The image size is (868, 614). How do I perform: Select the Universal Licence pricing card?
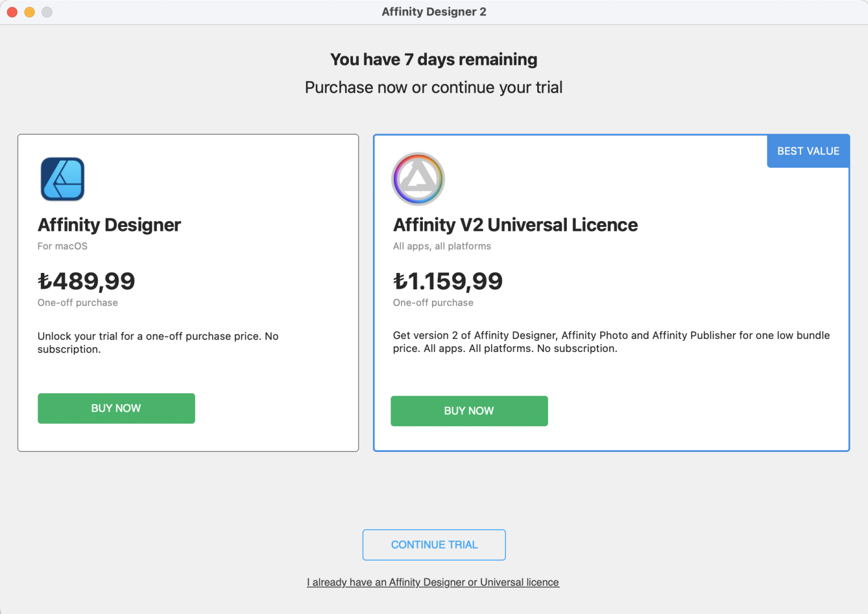(x=611, y=375)
